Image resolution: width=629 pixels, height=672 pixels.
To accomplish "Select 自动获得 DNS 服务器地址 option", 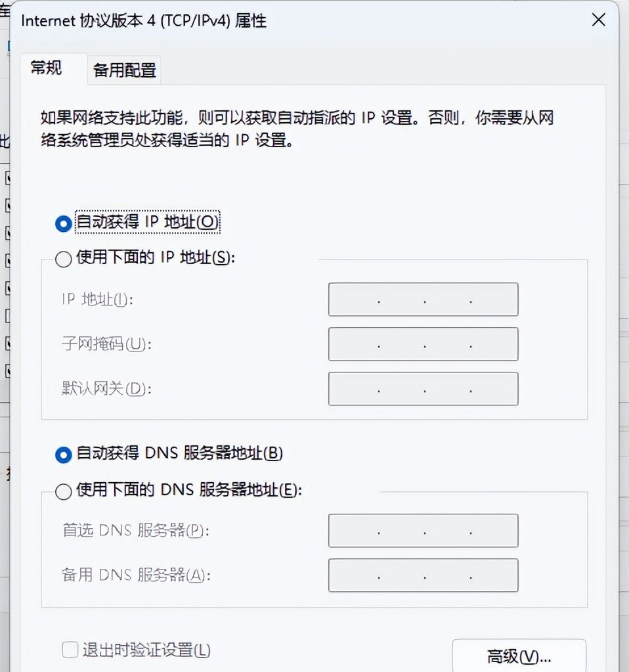I will pos(63,453).
